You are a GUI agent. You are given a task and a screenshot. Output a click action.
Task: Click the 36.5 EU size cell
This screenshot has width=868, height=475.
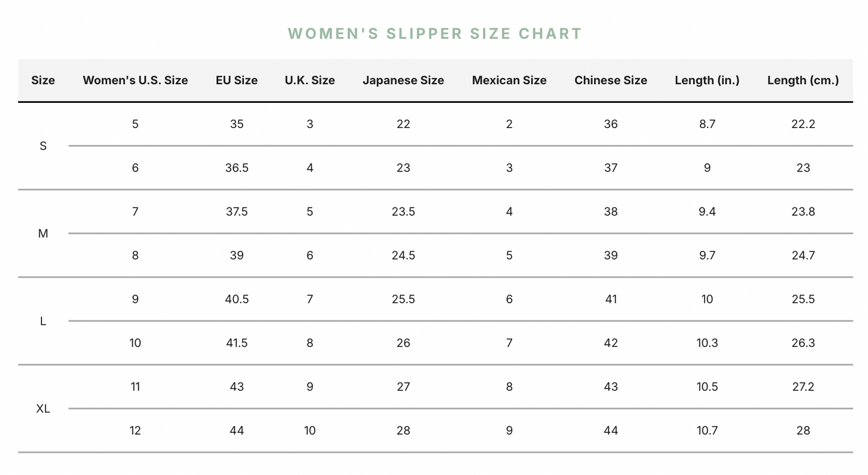click(237, 168)
